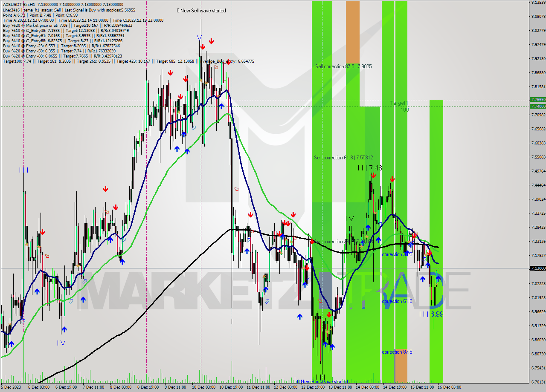Click the blue 'correction 38.2' label
The height and width of the screenshot is (392, 546).
point(397,254)
